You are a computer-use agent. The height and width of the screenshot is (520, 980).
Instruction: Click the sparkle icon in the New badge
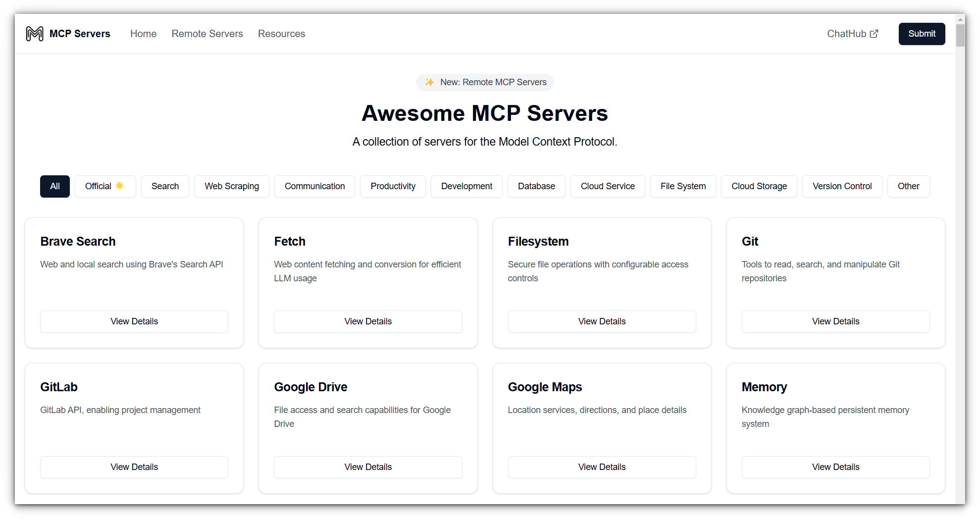[429, 82]
